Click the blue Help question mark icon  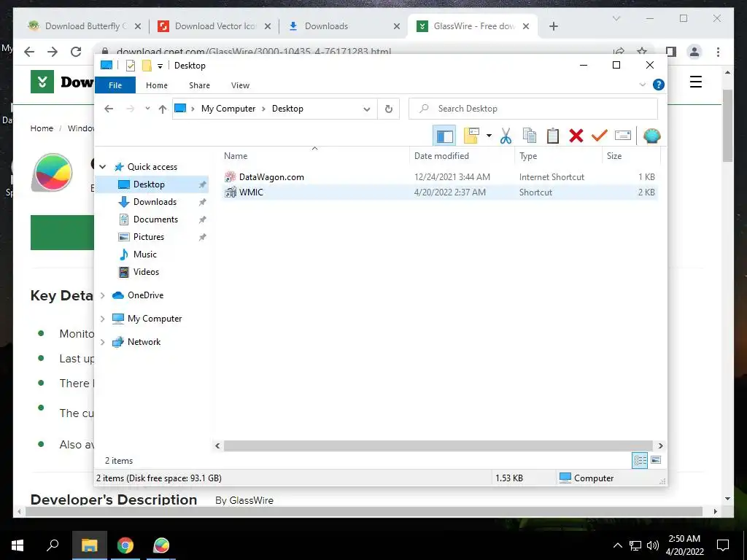tap(659, 85)
